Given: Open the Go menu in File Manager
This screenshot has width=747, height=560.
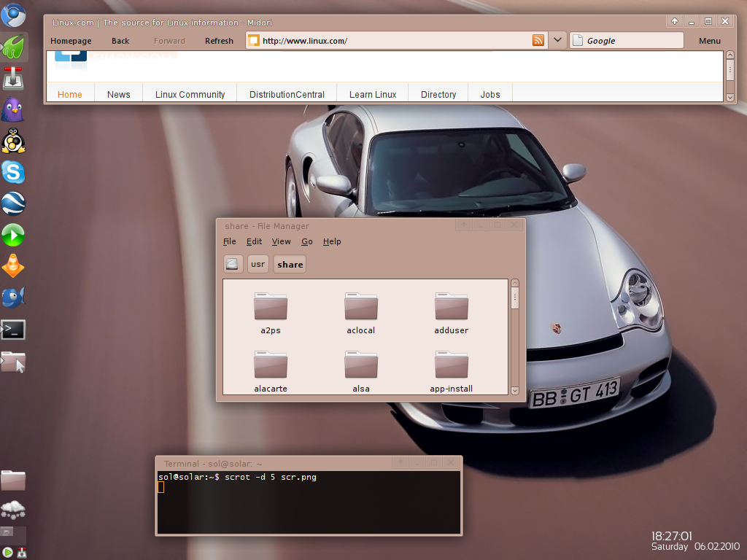Looking at the screenshot, I should click(x=307, y=242).
